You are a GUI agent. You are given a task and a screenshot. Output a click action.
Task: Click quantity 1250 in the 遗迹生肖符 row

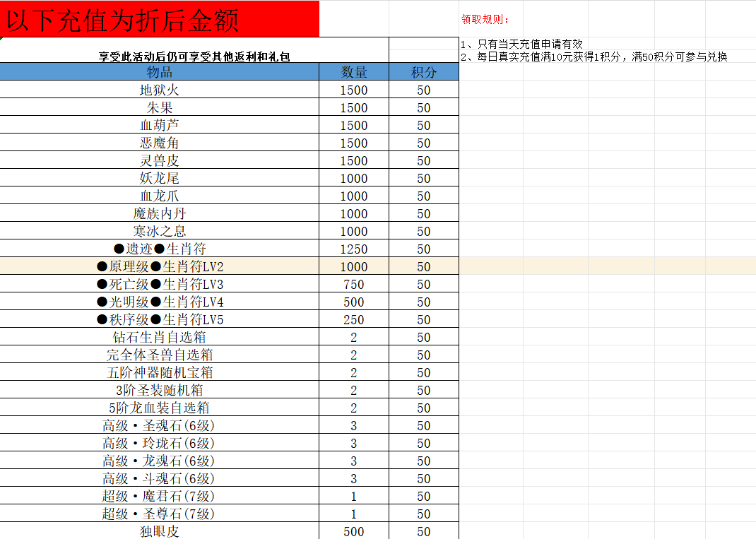(354, 249)
